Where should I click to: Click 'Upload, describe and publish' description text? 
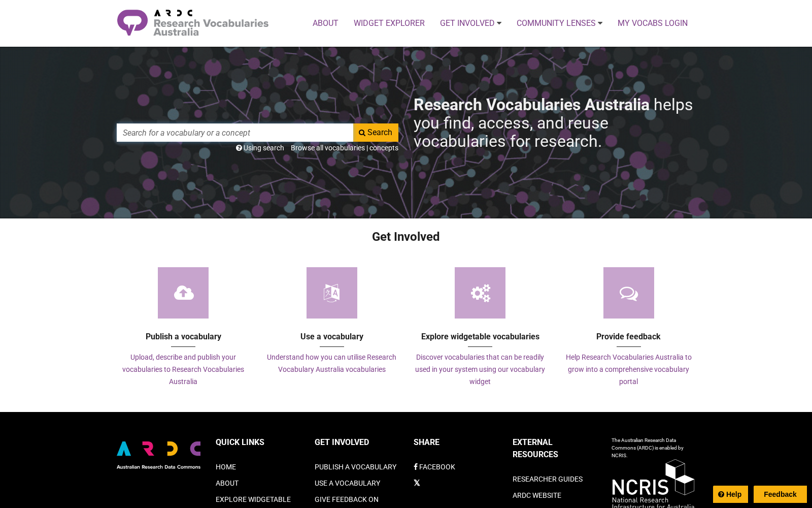[183, 369]
